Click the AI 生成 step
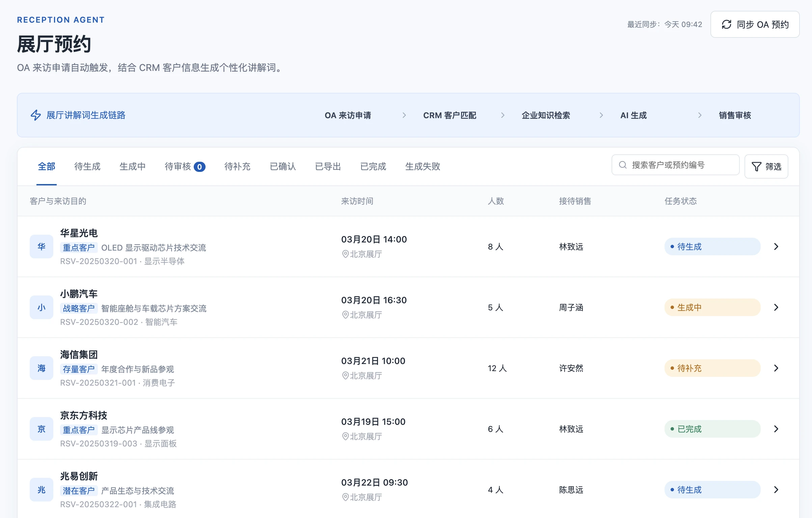Image resolution: width=812 pixels, height=518 pixels. (x=633, y=115)
